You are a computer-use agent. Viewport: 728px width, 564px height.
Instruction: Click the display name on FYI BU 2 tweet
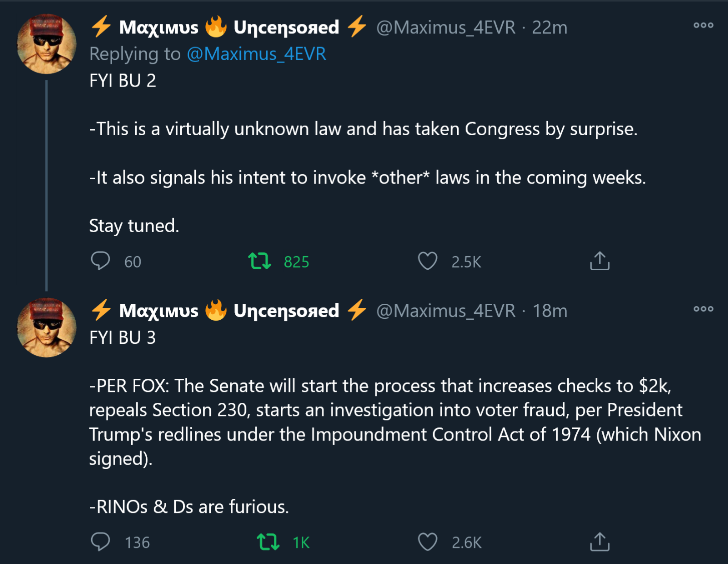point(229,28)
